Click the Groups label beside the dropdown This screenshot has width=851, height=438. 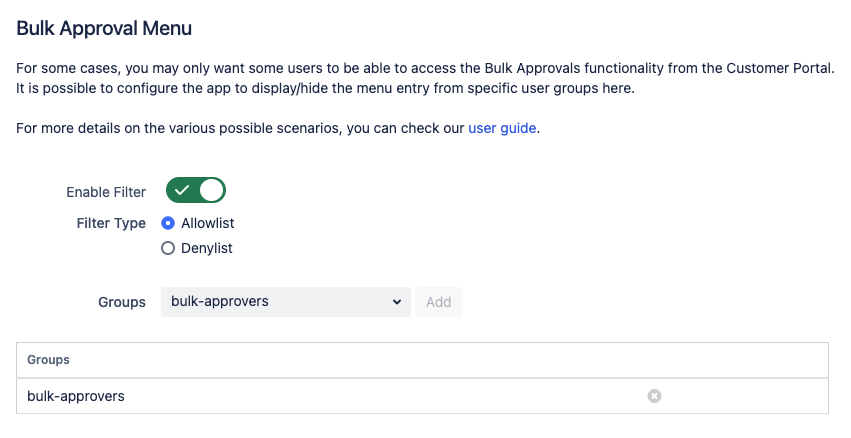[122, 301]
